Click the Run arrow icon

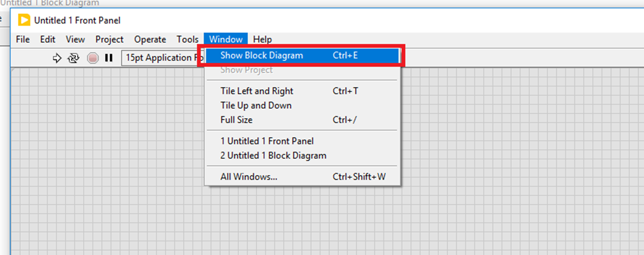[57, 58]
